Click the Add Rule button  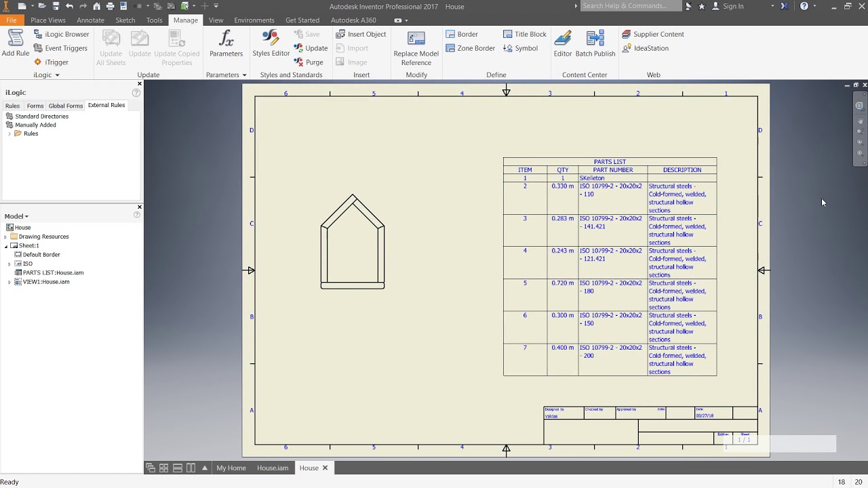pyautogui.click(x=15, y=43)
